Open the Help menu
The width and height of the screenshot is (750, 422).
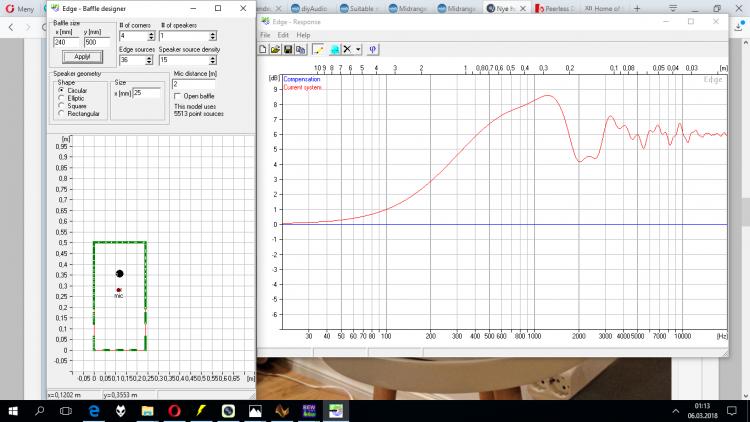(303, 35)
